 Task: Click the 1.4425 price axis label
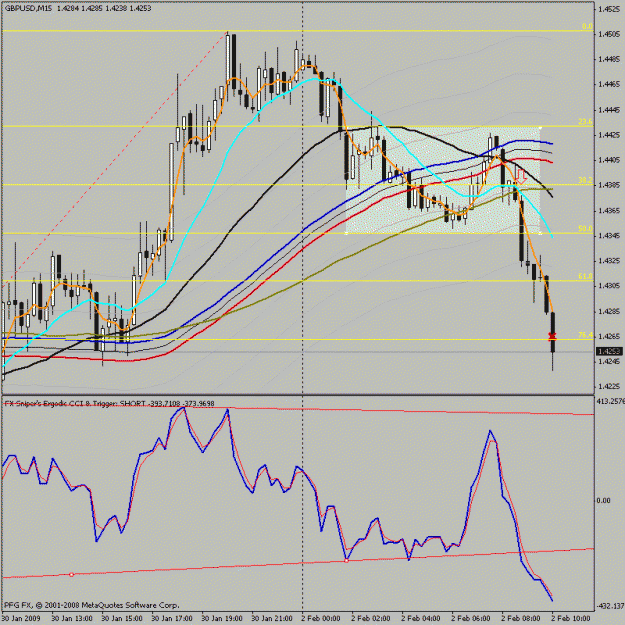click(609, 135)
